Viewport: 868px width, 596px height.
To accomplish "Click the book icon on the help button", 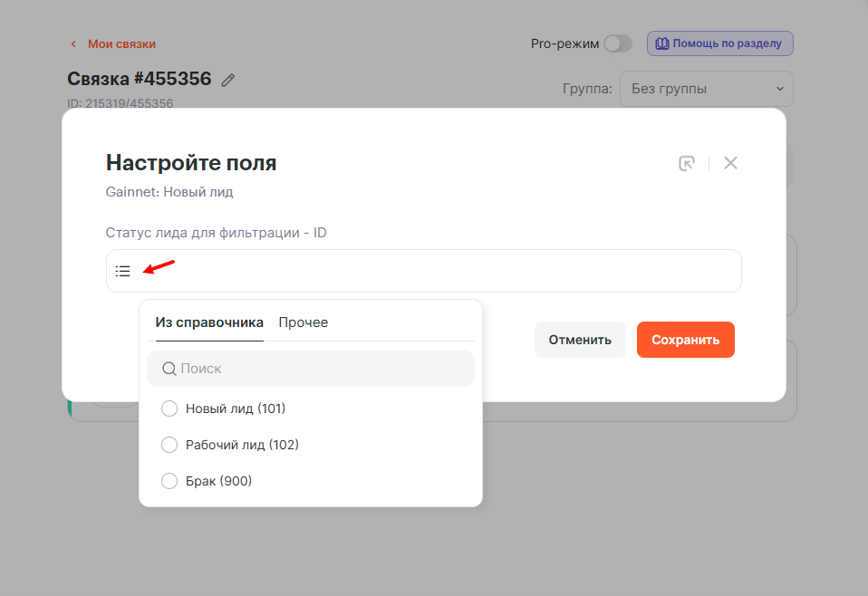I will coord(662,43).
